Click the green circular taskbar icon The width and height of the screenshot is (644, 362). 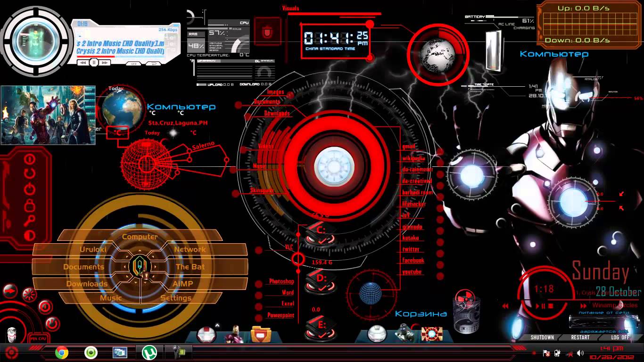[91, 352]
